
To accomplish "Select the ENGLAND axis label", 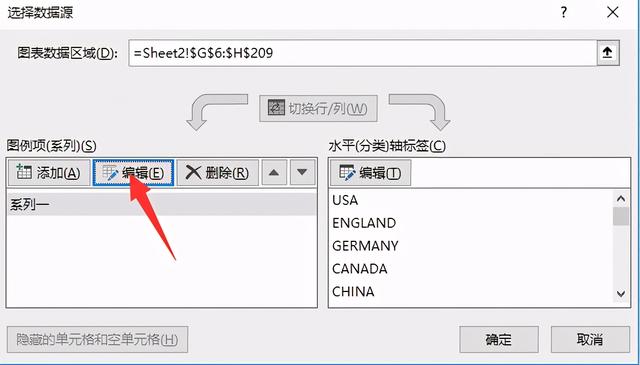I will (364, 223).
